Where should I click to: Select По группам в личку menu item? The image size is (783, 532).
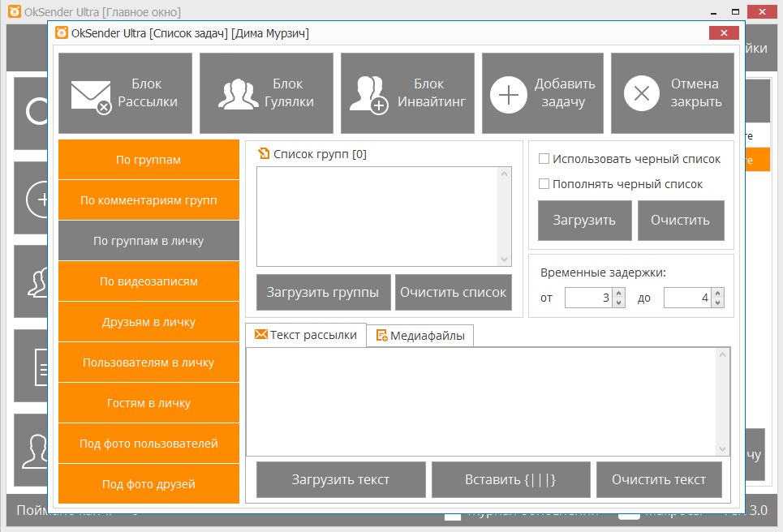(x=148, y=241)
